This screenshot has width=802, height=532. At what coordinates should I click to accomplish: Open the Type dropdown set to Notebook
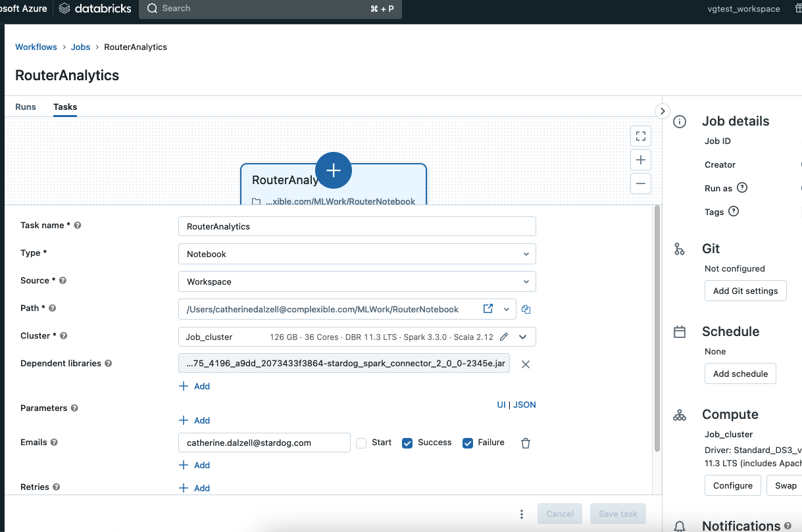357,254
